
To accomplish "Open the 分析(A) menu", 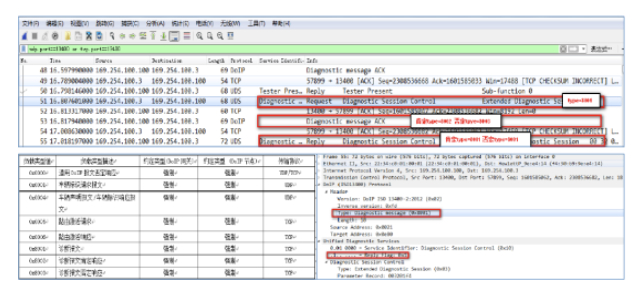I will (x=155, y=24).
